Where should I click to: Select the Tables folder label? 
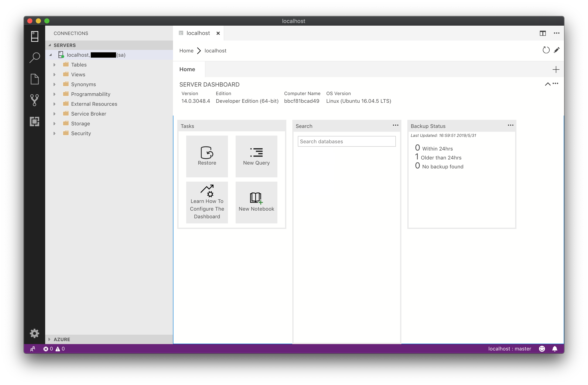[79, 65]
